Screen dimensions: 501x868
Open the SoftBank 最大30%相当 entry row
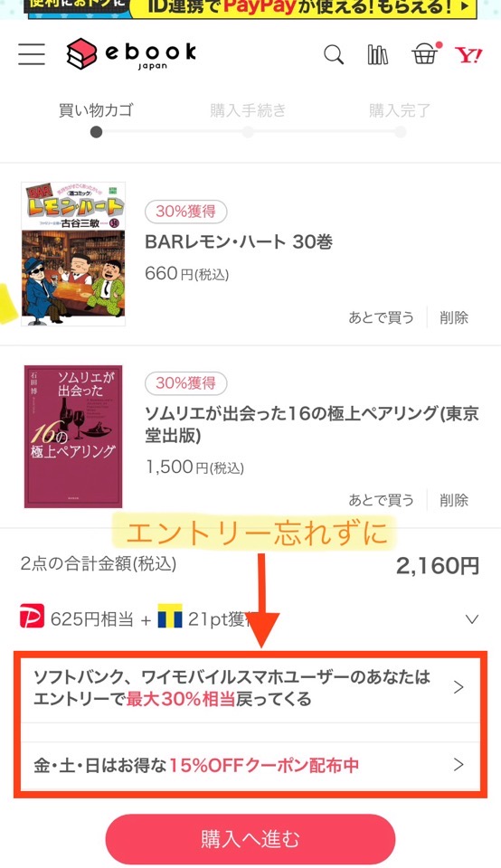pyautogui.click(x=250, y=688)
